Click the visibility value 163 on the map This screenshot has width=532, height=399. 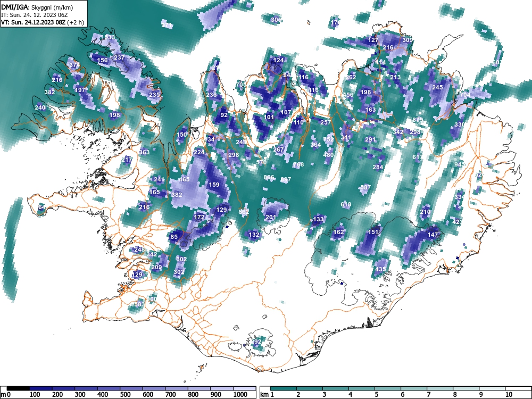pyautogui.click(x=370, y=110)
